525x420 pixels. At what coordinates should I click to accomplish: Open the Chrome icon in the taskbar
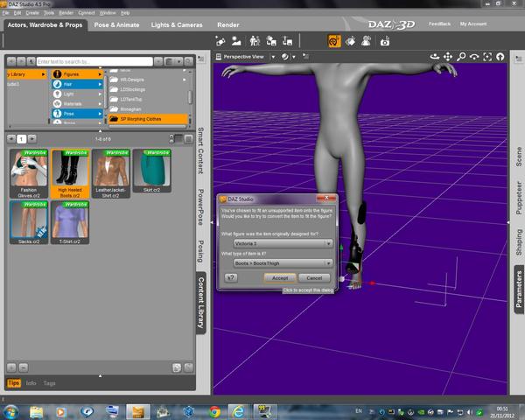point(214,411)
